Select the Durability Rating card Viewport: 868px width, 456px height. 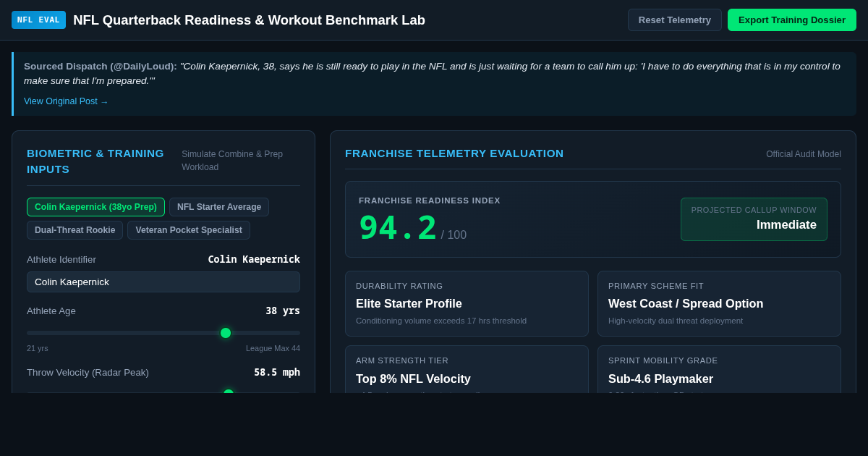tap(467, 303)
